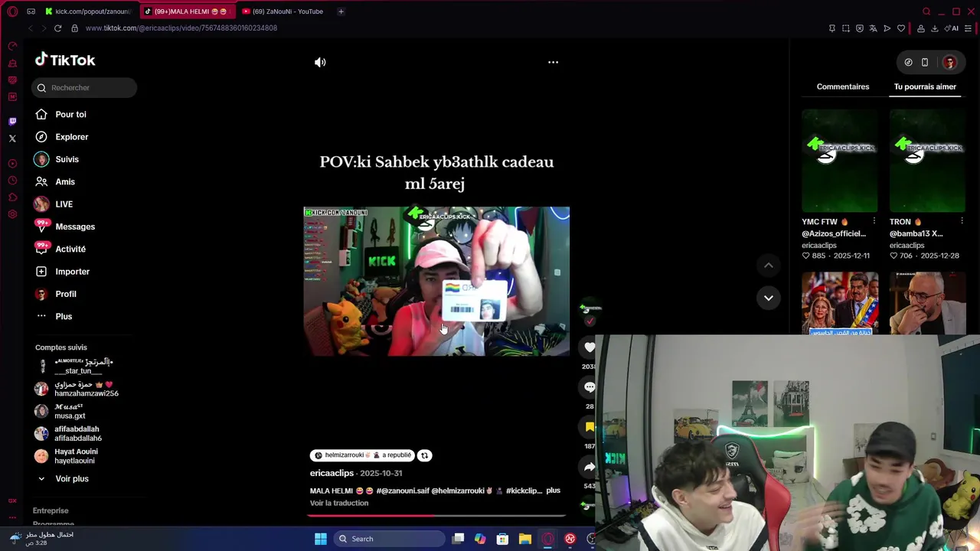Open the Twitch icon in Opera sidebar
The height and width of the screenshot is (551, 980).
[12, 122]
